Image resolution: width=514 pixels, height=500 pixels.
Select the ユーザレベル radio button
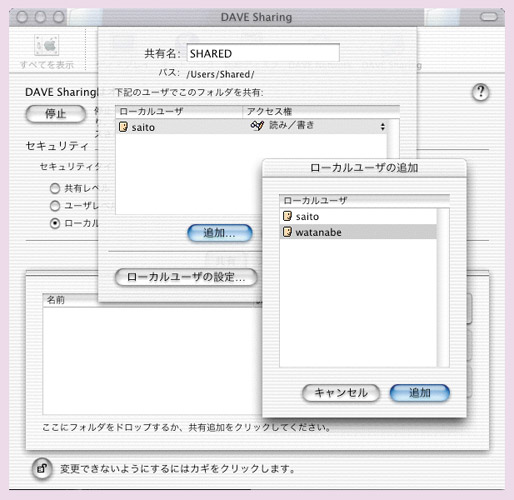coord(55,206)
